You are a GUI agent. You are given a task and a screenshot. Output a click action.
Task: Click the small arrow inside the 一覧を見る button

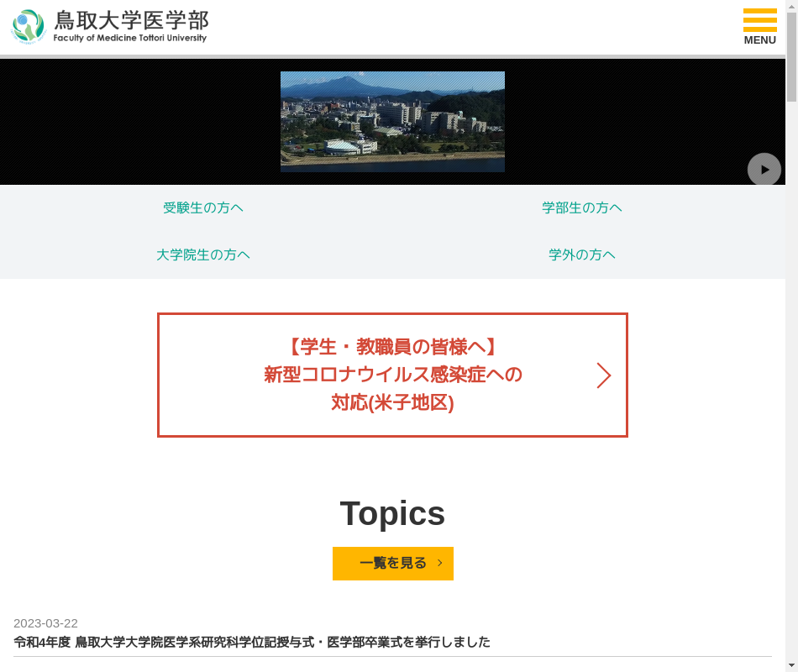[x=440, y=564]
